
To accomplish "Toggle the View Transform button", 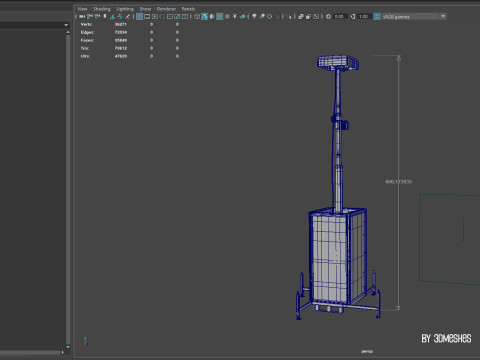I will pyautogui.click(x=377, y=16).
